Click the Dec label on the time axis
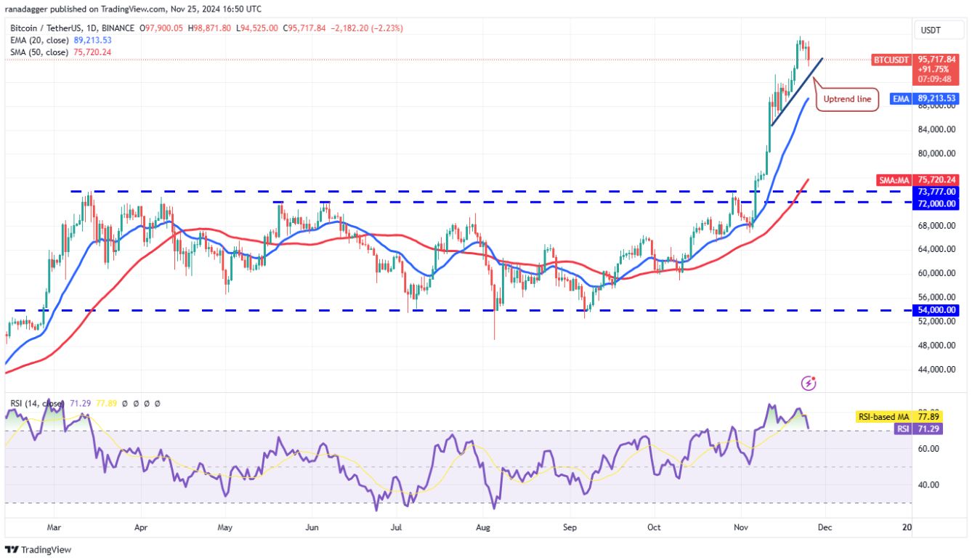This screenshot has height=560, width=972. [x=824, y=527]
